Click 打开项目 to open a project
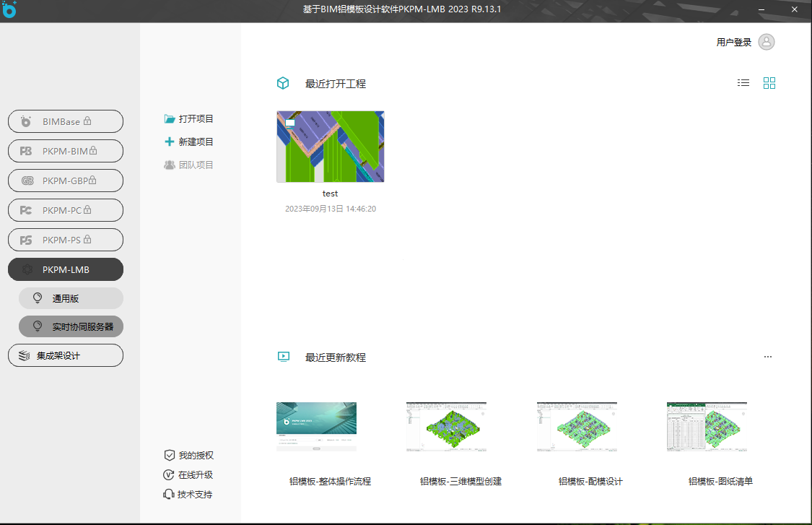 pos(196,118)
